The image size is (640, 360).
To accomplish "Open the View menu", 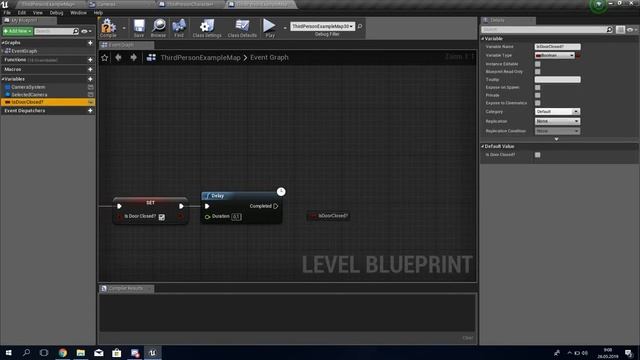I will [x=38, y=13].
